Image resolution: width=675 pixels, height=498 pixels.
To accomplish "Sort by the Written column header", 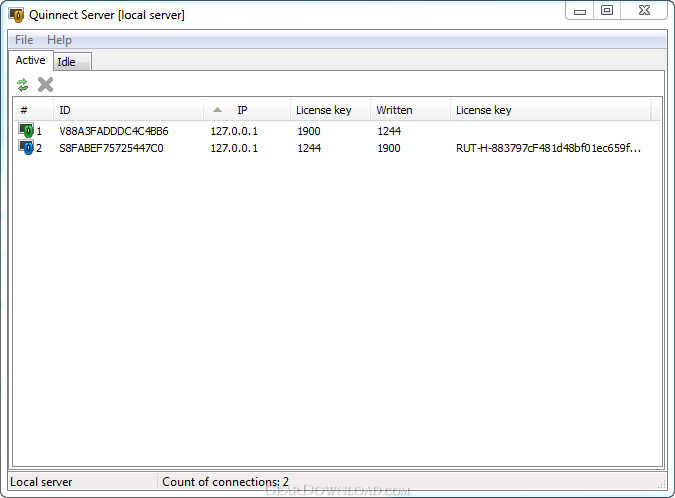I will pyautogui.click(x=410, y=110).
